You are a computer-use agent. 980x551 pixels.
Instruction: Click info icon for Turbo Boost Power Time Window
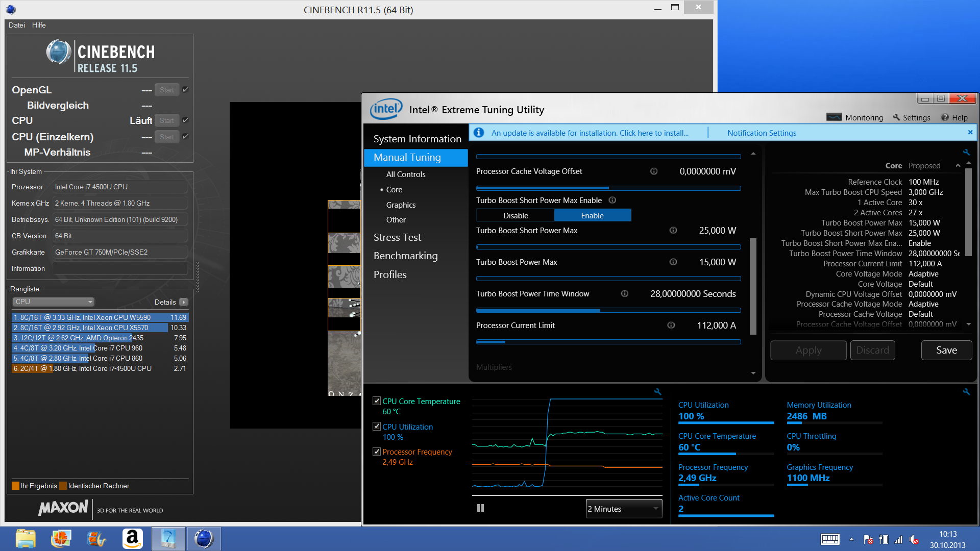[624, 294]
